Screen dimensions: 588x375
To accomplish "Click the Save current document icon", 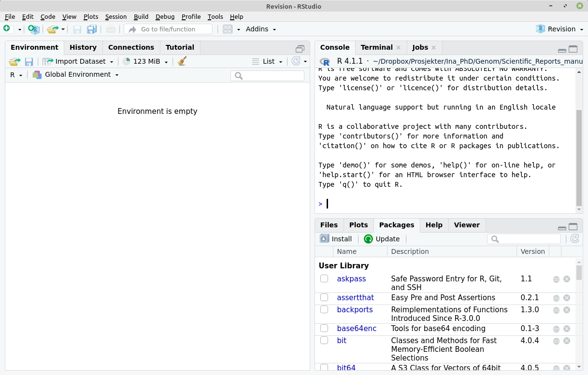I will click(x=77, y=29).
